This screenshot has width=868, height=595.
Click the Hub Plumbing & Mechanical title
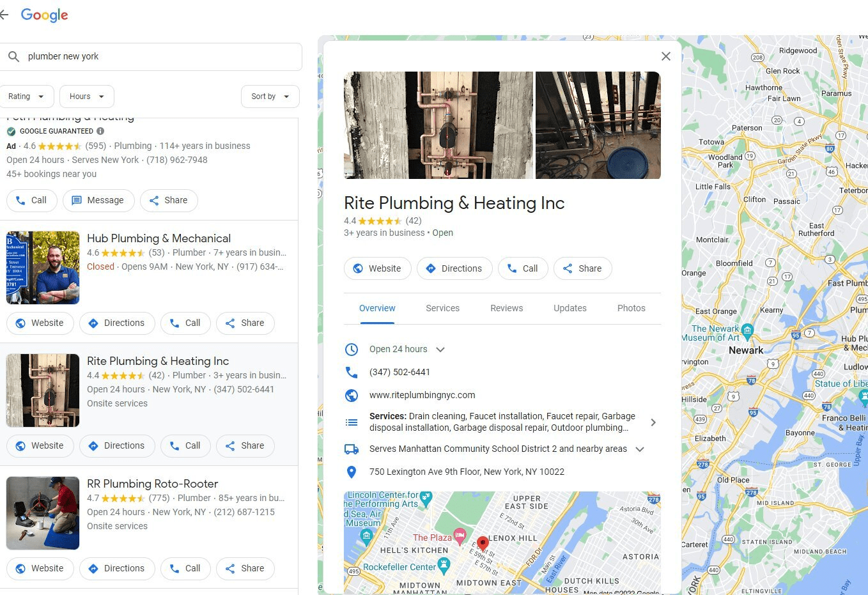click(x=159, y=238)
